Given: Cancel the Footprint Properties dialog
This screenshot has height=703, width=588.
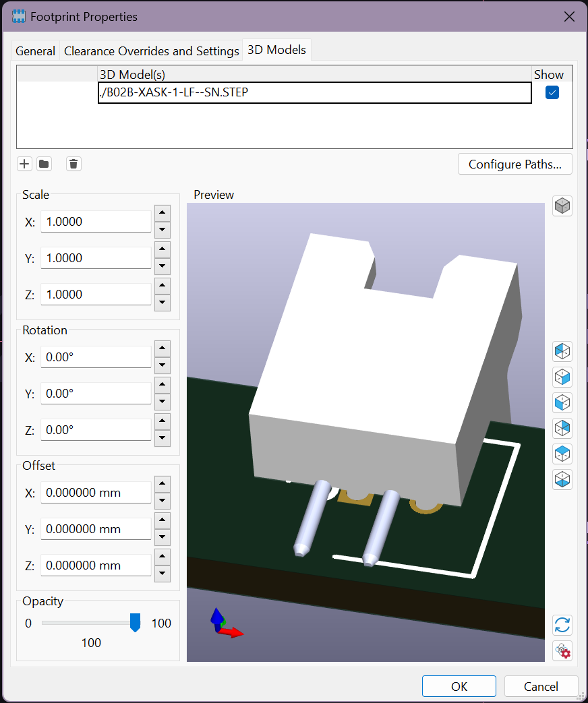Looking at the screenshot, I should [541, 686].
